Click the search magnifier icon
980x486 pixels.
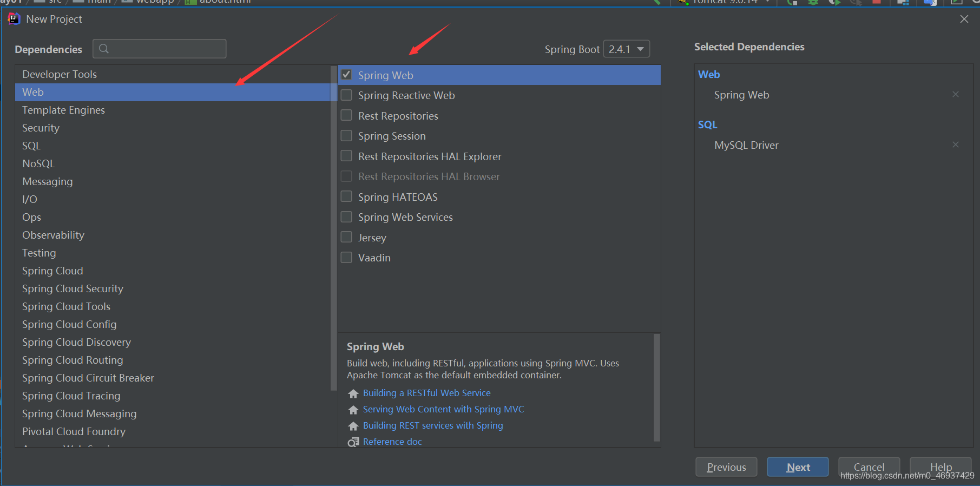pyautogui.click(x=104, y=49)
